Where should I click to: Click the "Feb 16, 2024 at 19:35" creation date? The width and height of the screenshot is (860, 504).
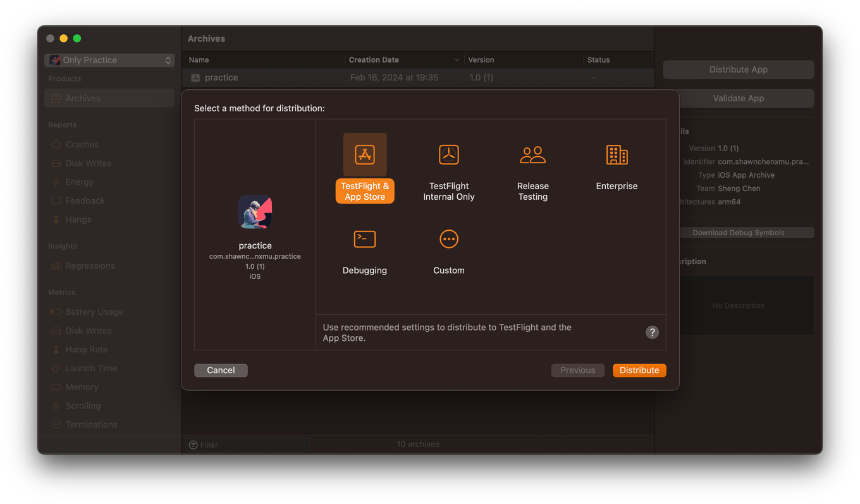pyautogui.click(x=394, y=78)
